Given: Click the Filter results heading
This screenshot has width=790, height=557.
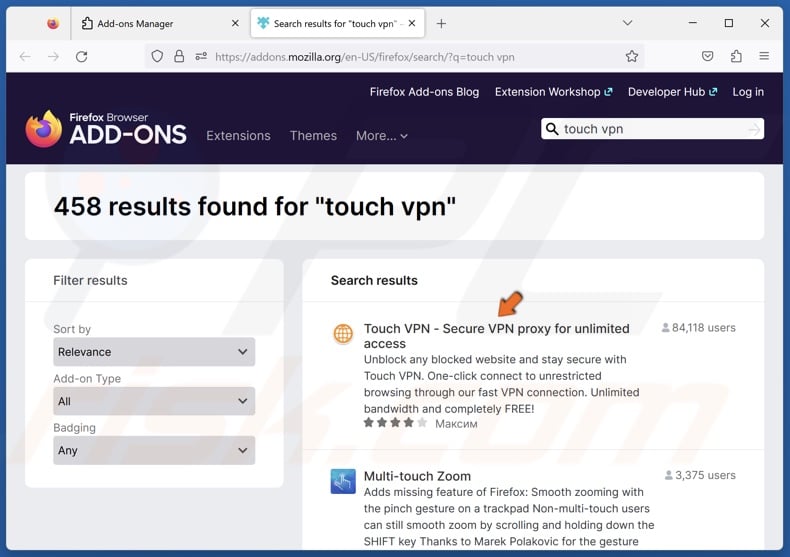Looking at the screenshot, I should [x=90, y=281].
